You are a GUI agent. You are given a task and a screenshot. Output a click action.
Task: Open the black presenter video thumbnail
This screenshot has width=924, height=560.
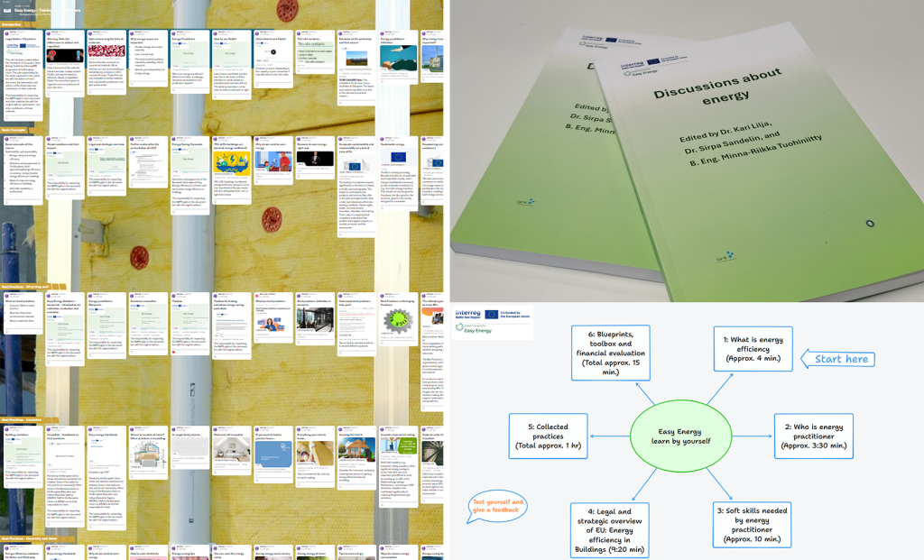[315, 159]
